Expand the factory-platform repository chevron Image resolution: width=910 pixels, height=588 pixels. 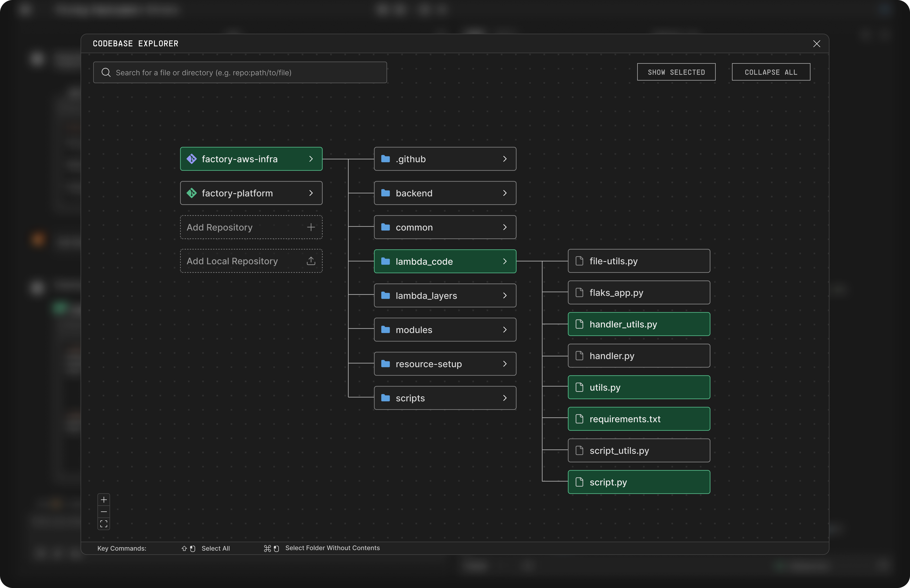coord(311,193)
